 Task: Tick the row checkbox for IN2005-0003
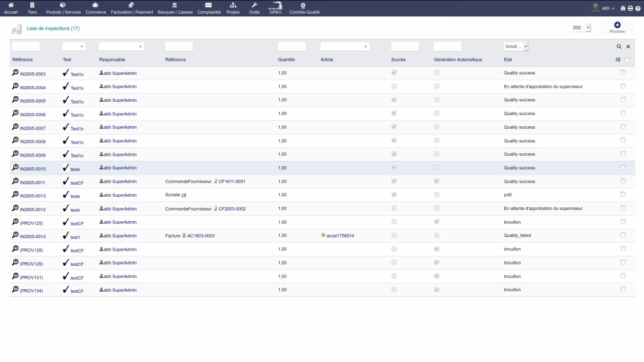click(x=623, y=73)
